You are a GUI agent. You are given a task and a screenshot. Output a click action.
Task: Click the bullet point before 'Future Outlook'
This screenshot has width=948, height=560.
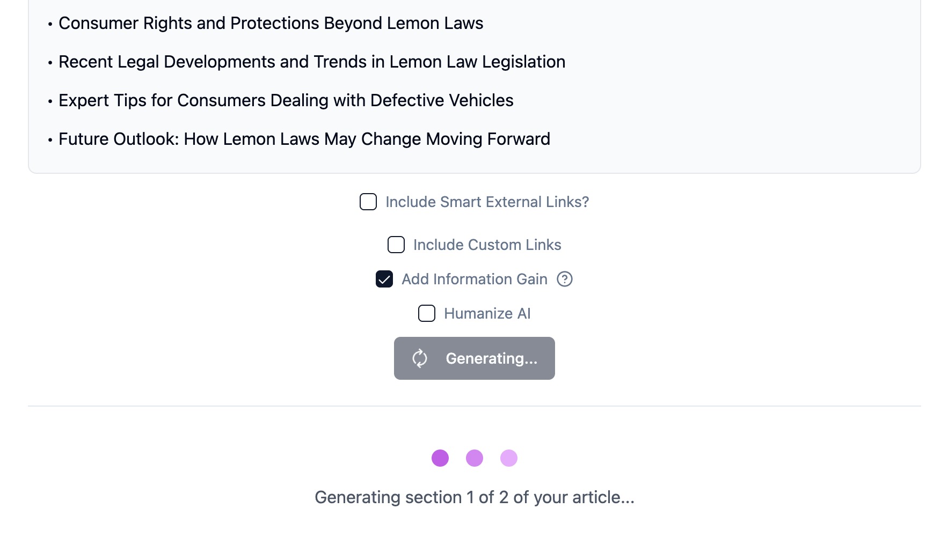click(50, 141)
